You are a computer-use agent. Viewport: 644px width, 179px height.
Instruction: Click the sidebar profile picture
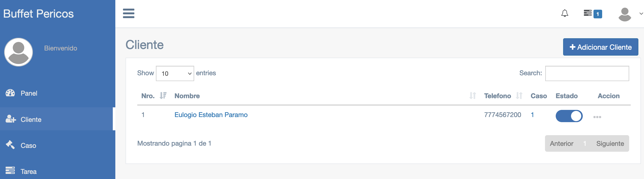(x=19, y=52)
